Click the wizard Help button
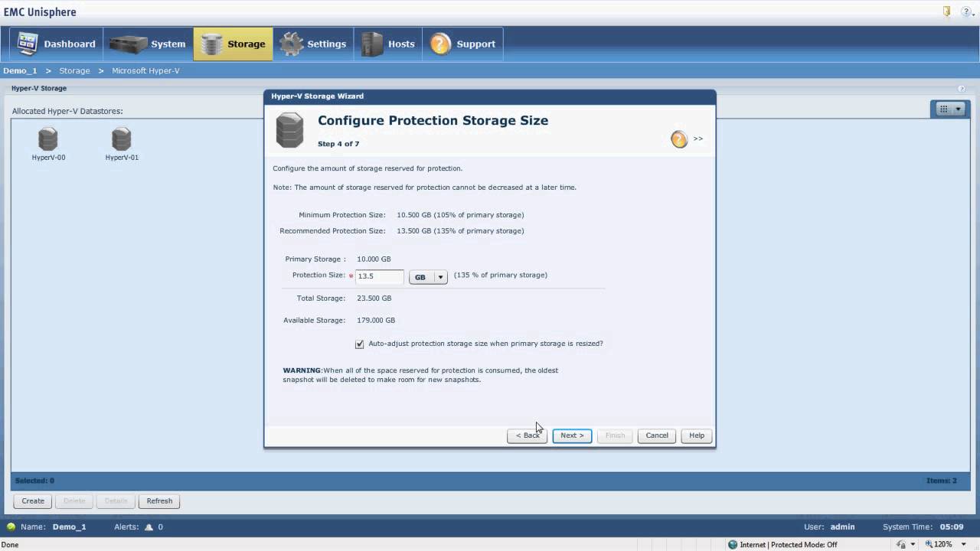The height and width of the screenshot is (551, 980). [697, 435]
